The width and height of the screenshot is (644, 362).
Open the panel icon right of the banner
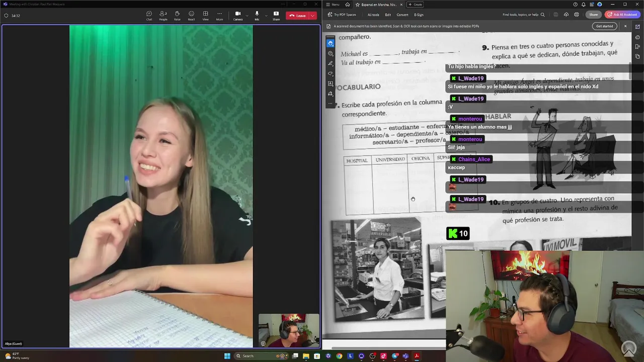(637, 26)
